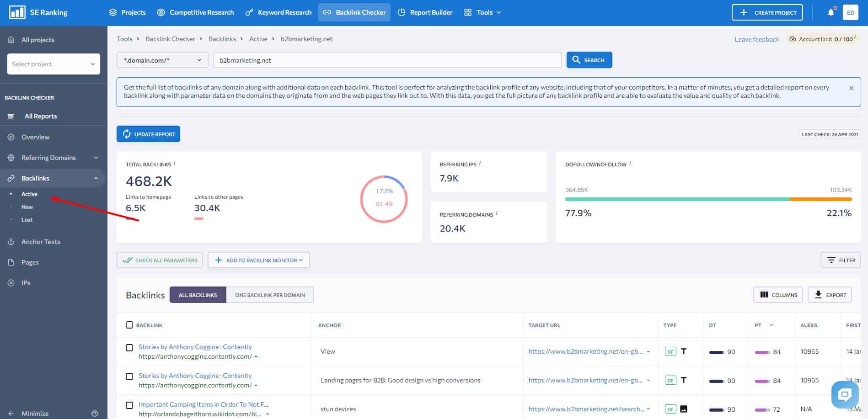Image resolution: width=868 pixels, height=419 pixels.
Task: Expand the Tools menu in top bar
Action: (x=482, y=12)
